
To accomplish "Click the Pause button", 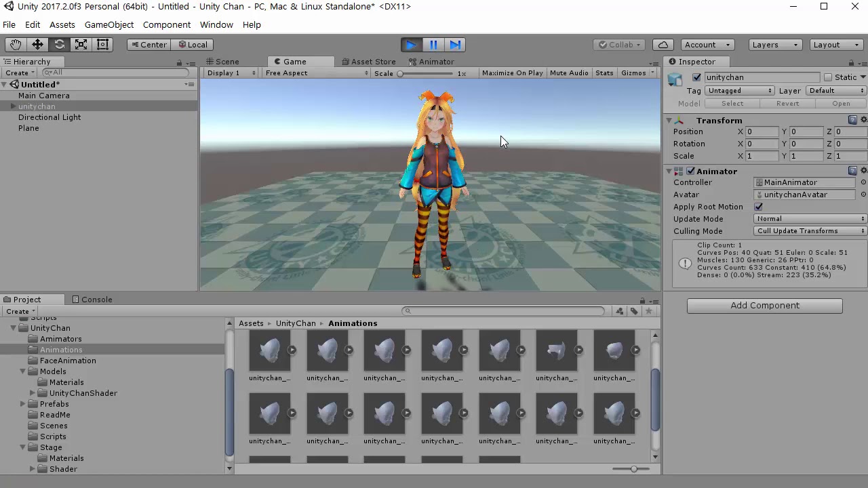I will click(x=433, y=45).
